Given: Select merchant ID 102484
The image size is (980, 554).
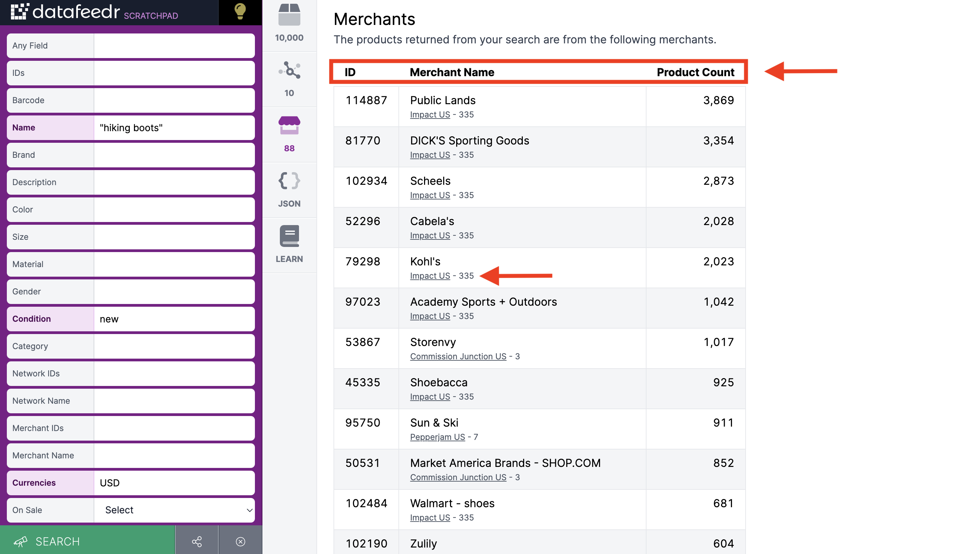Looking at the screenshot, I should tap(366, 504).
